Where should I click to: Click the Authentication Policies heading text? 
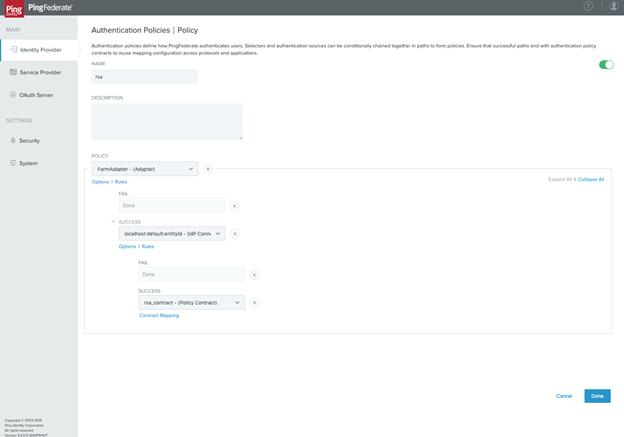131,30
